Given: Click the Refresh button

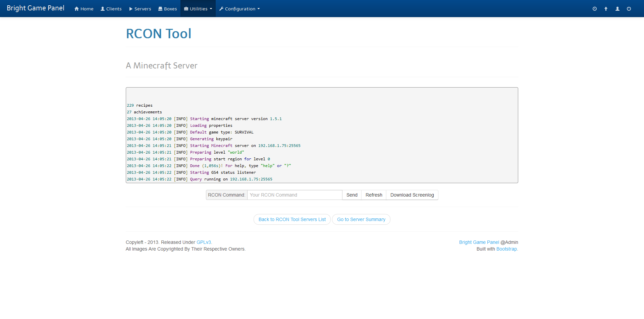Looking at the screenshot, I should (373, 195).
